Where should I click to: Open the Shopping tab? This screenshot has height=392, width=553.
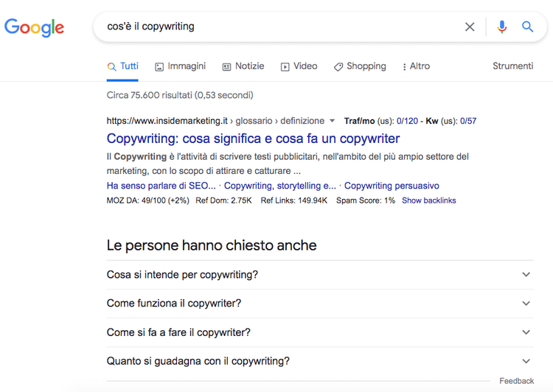tap(360, 66)
